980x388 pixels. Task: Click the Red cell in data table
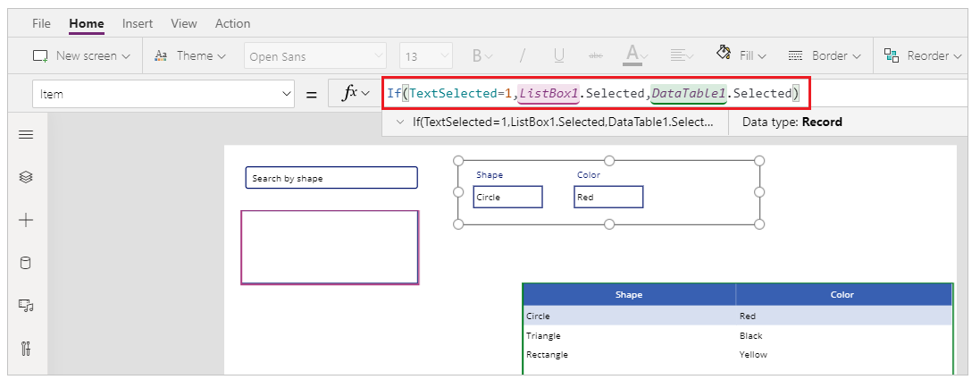(747, 316)
